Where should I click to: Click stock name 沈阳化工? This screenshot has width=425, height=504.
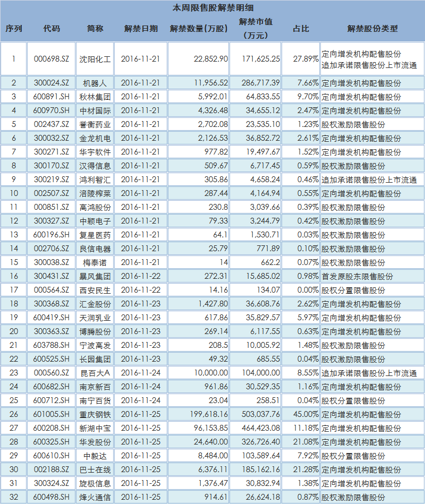(x=95, y=59)
